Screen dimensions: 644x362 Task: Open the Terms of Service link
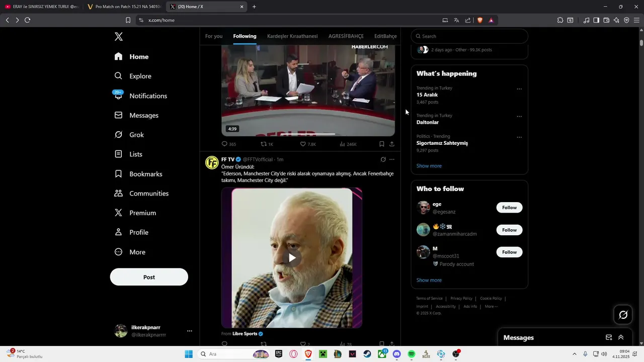tap(429, 299)
